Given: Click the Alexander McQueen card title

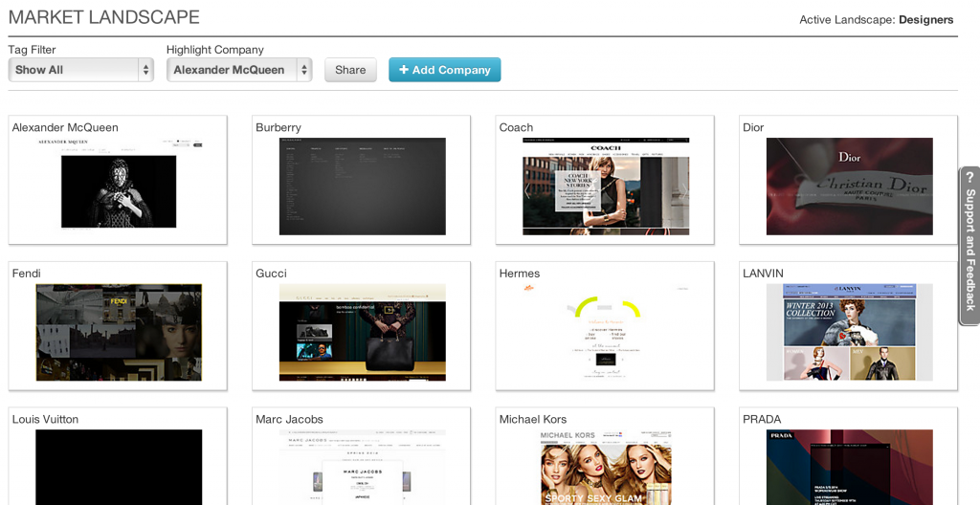Looking at the screenshot, I should [x=65, y=127].
